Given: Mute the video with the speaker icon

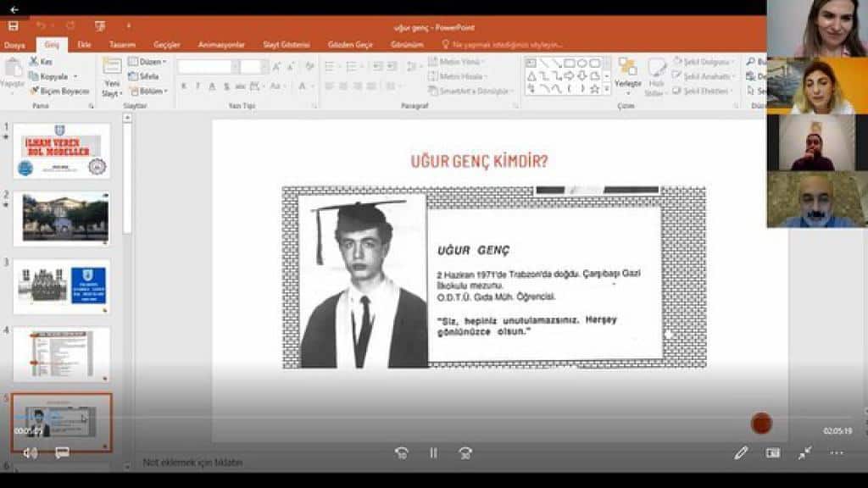Looking at the screenshot, I should [x=31, y=453].
